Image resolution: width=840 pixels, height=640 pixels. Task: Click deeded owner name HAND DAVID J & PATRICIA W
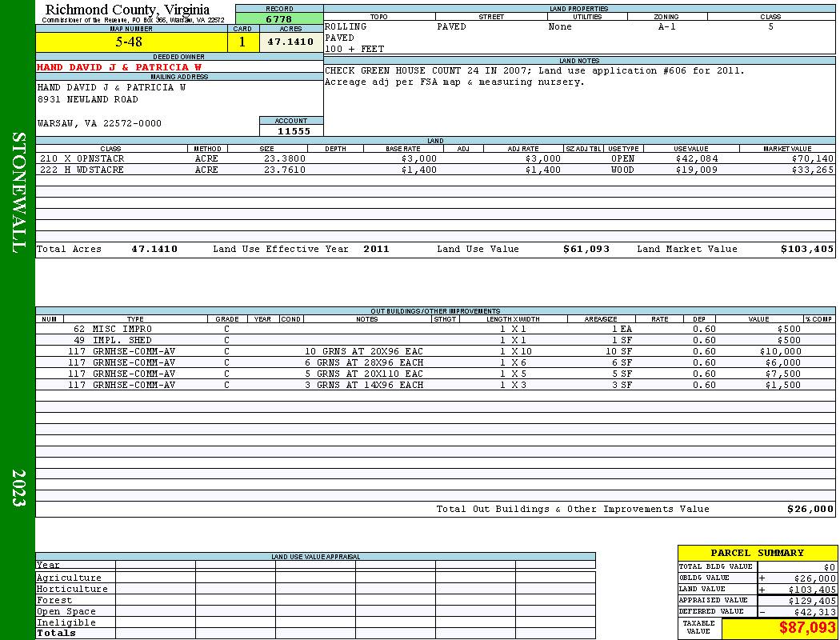tap(119, 67)
